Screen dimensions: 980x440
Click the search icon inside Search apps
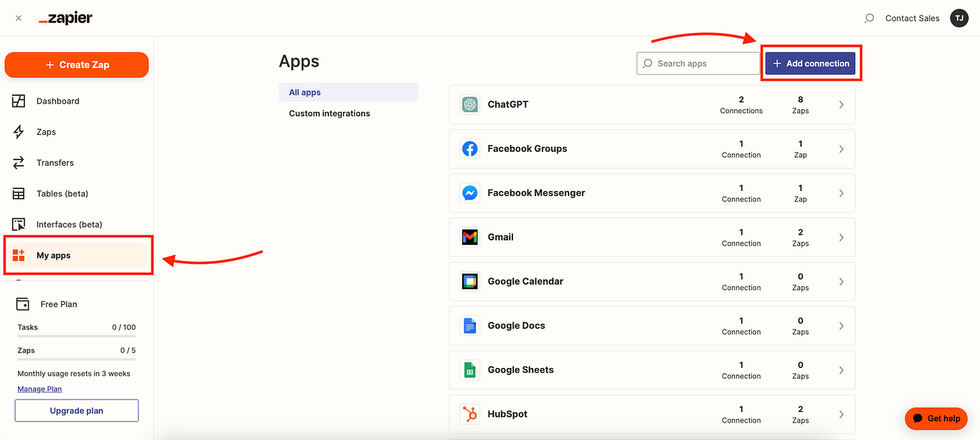coord(647,63)
